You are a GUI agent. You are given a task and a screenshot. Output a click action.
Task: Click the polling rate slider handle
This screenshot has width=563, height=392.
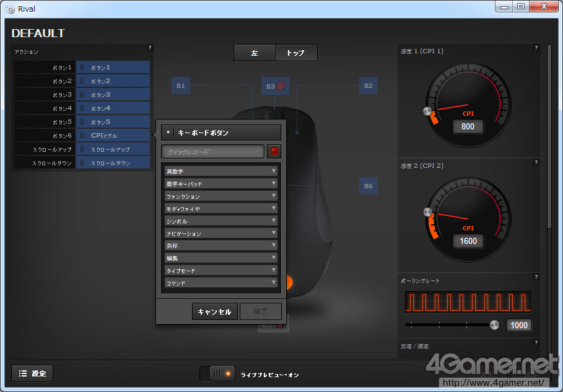[x=494, y=325]
